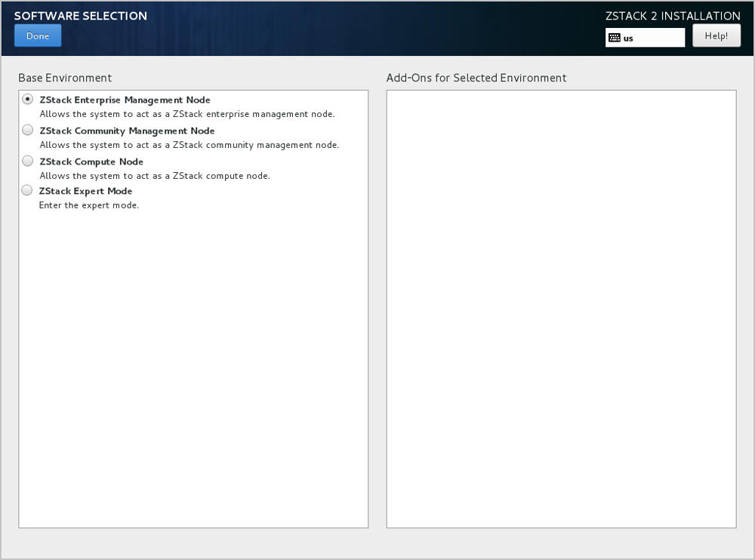
Task: Click the blue Done button
Action: coord(38,36)
